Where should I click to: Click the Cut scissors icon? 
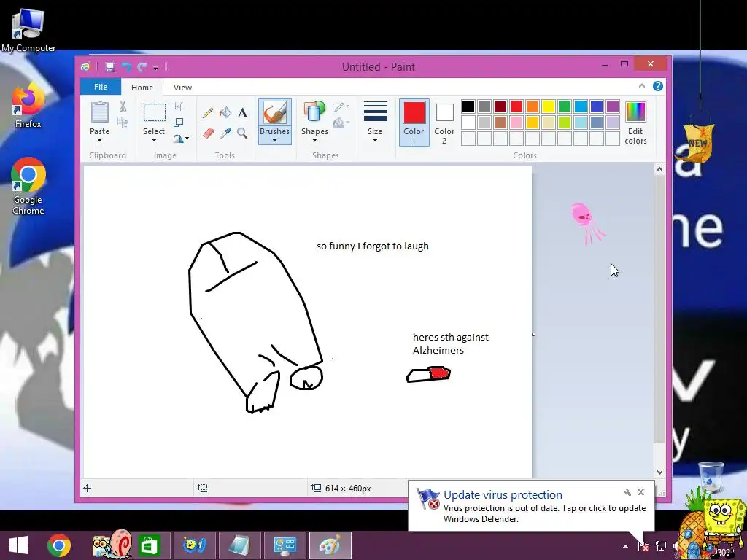tap(123, 106)
